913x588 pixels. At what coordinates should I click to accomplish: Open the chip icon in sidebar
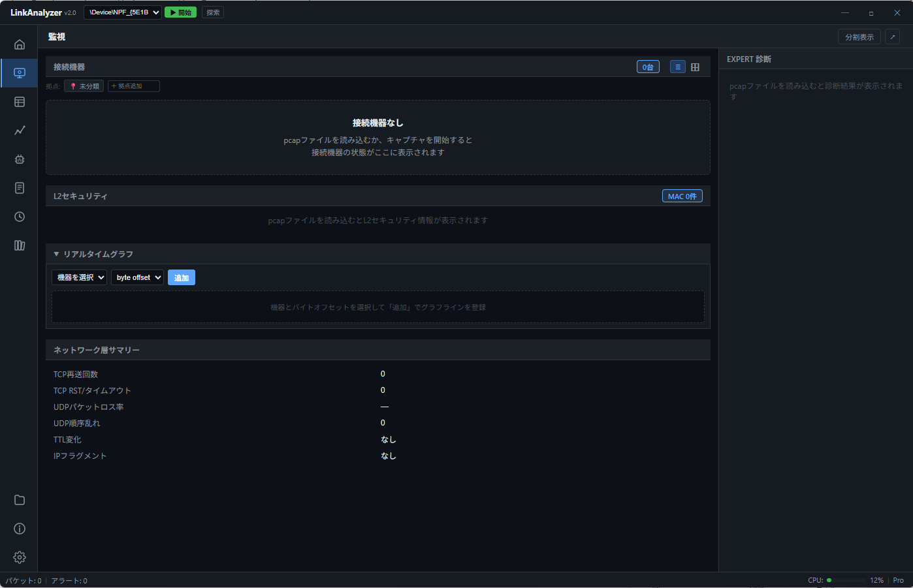click(x=20, y=159)
